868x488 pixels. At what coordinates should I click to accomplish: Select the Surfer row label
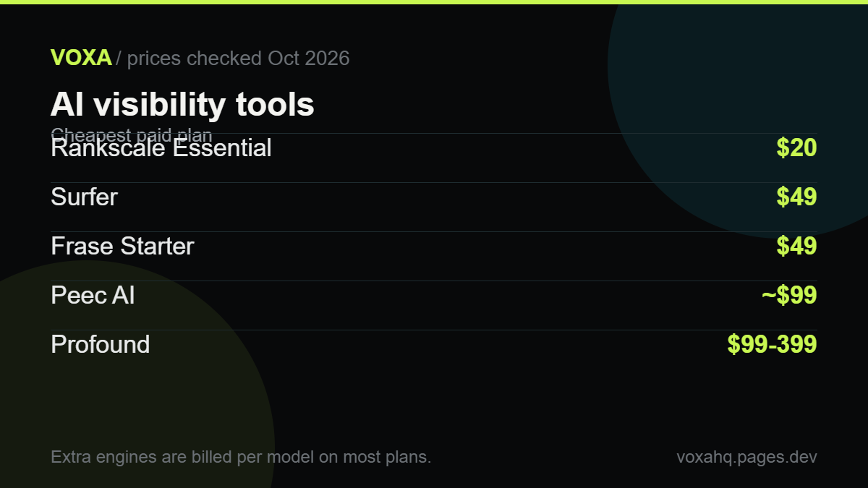point(84,197)
